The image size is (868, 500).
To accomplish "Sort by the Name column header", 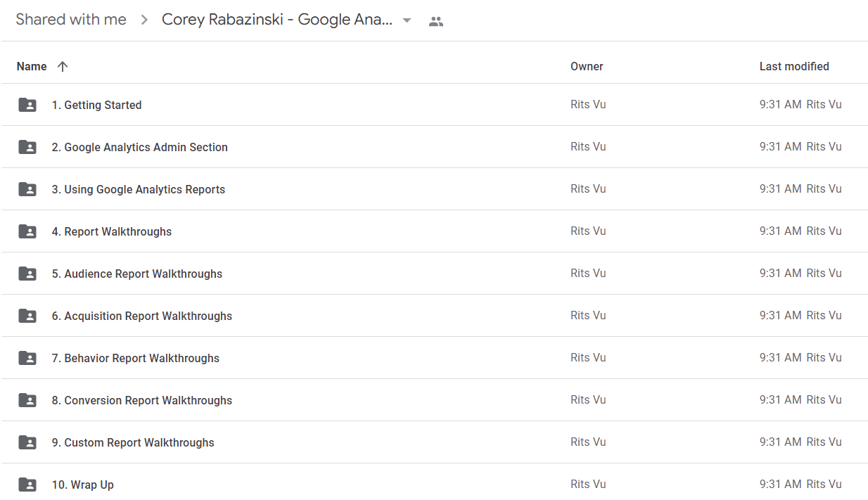I will click(32, 66).
